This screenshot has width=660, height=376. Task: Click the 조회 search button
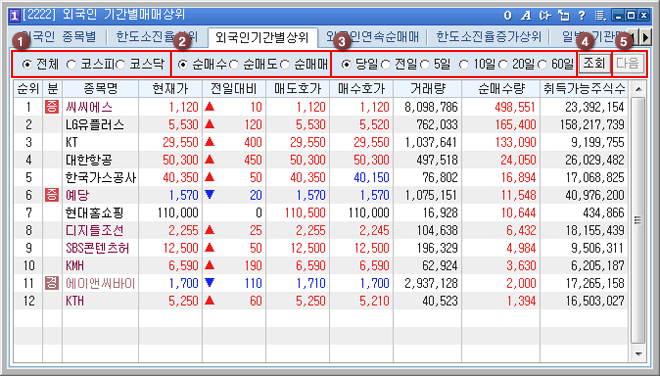click(593, 64)
